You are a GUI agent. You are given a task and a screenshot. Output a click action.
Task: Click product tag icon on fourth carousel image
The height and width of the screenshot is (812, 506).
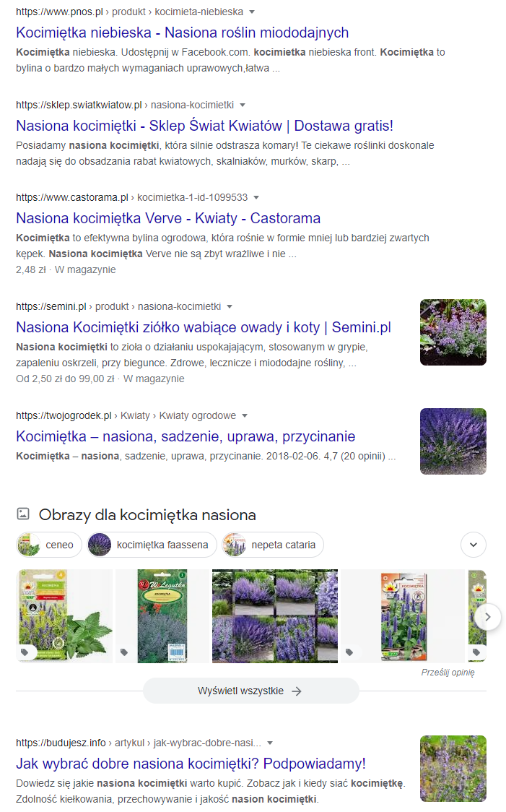(350, 652)
